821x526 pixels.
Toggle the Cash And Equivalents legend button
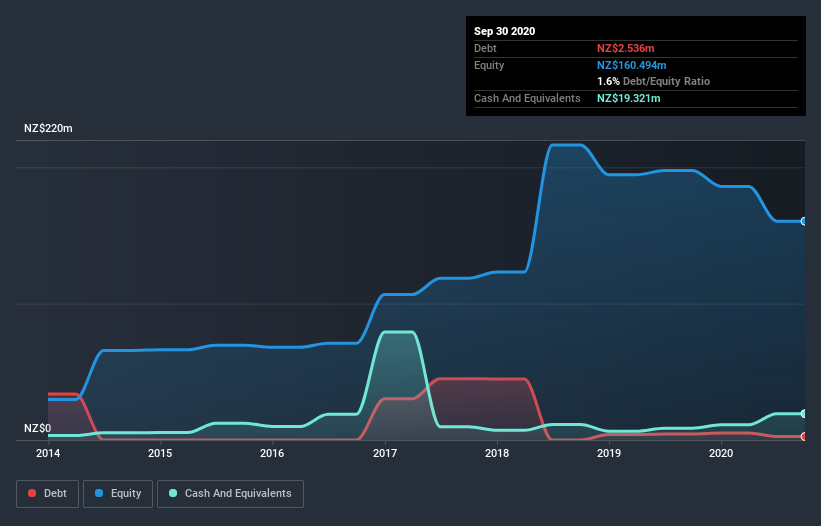point(230,494)
